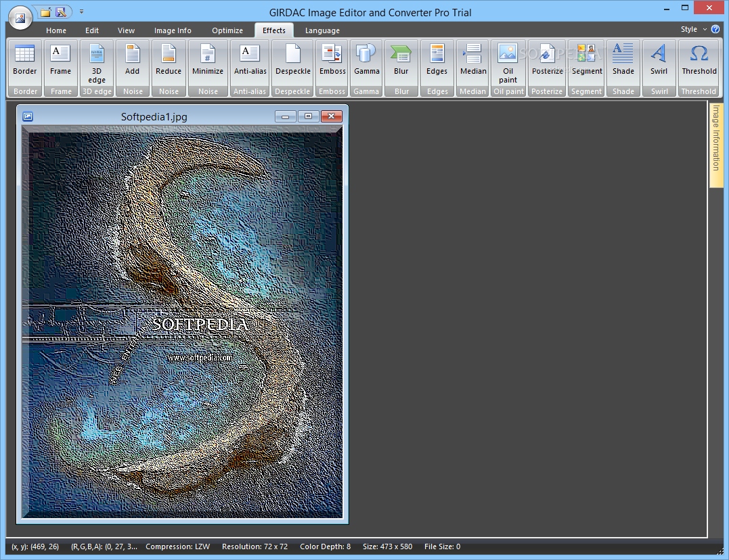The image size is (729, 560).
Task: Maximize the Softpedia1.jpg document window
Action: 308,116
